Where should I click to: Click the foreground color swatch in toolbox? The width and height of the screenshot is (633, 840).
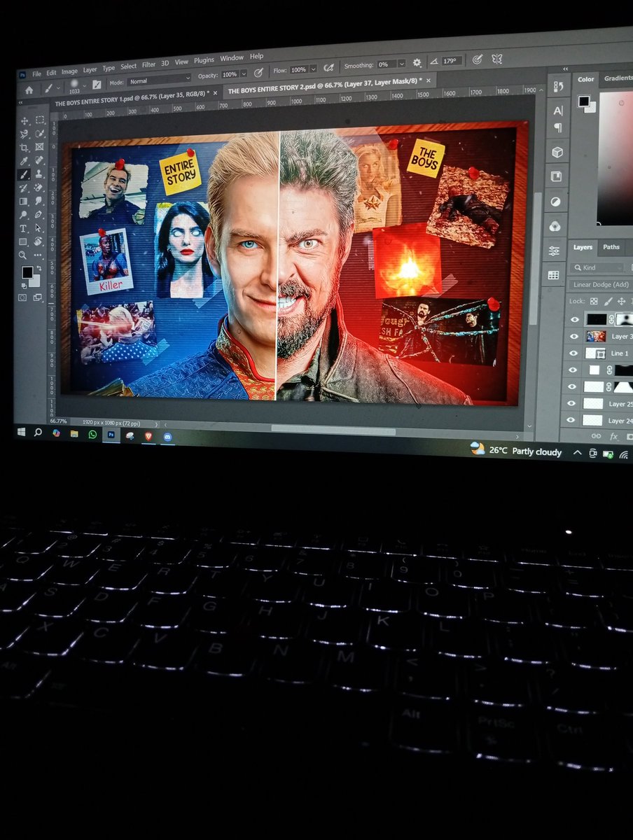[x=27, y=273]
